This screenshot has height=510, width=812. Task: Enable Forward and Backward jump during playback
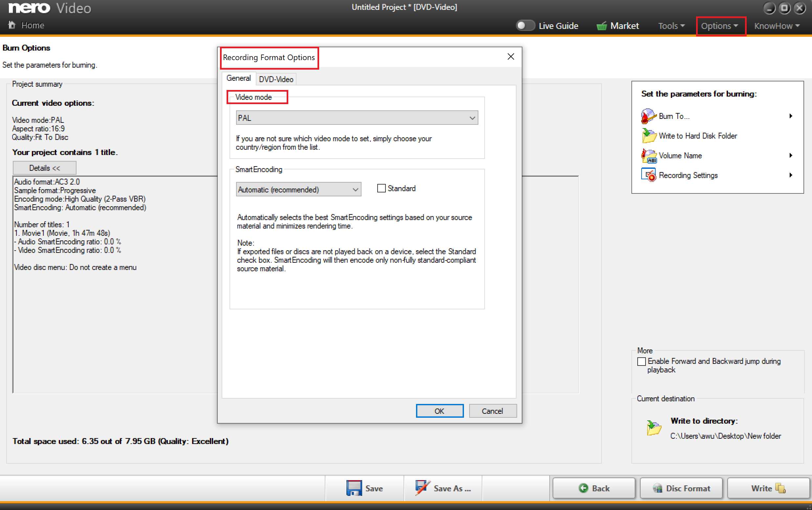[x=641, y=361]
